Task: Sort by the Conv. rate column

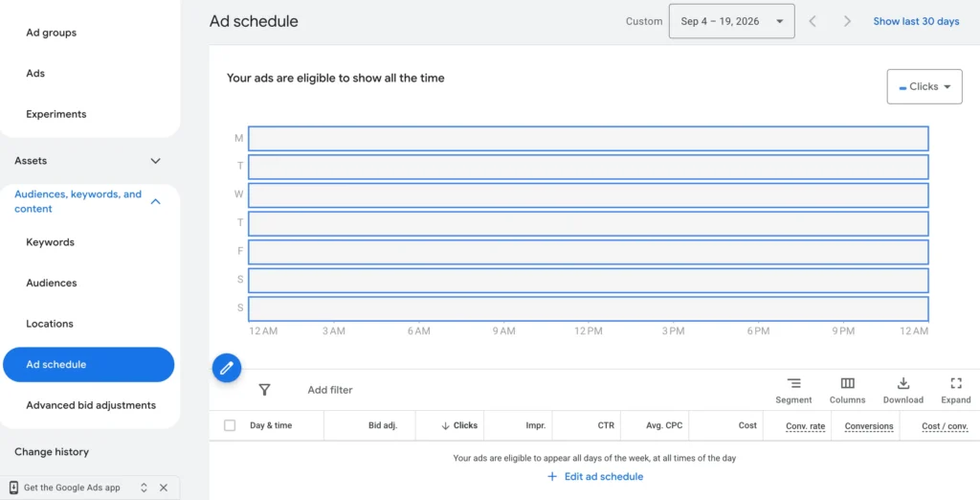Action: pyautogui.click(x=806, y=426)
